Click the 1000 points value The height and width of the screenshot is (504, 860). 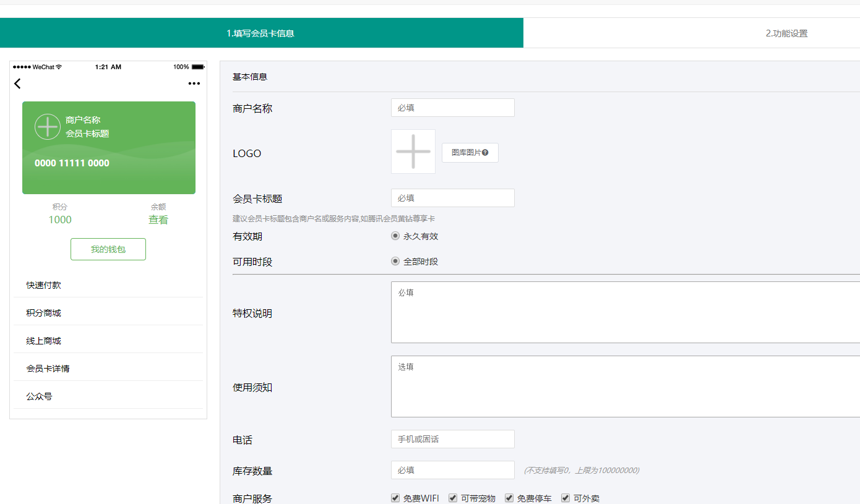coord(60,220)
